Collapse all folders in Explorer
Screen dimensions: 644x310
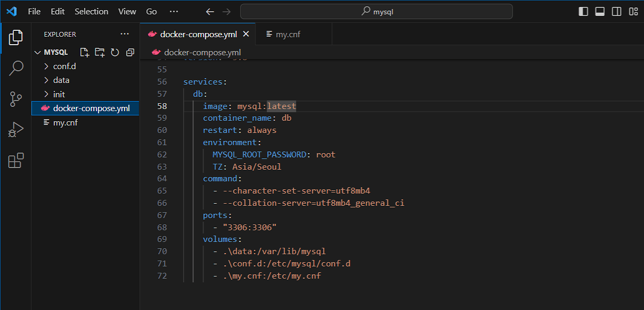tap(130, 52)
